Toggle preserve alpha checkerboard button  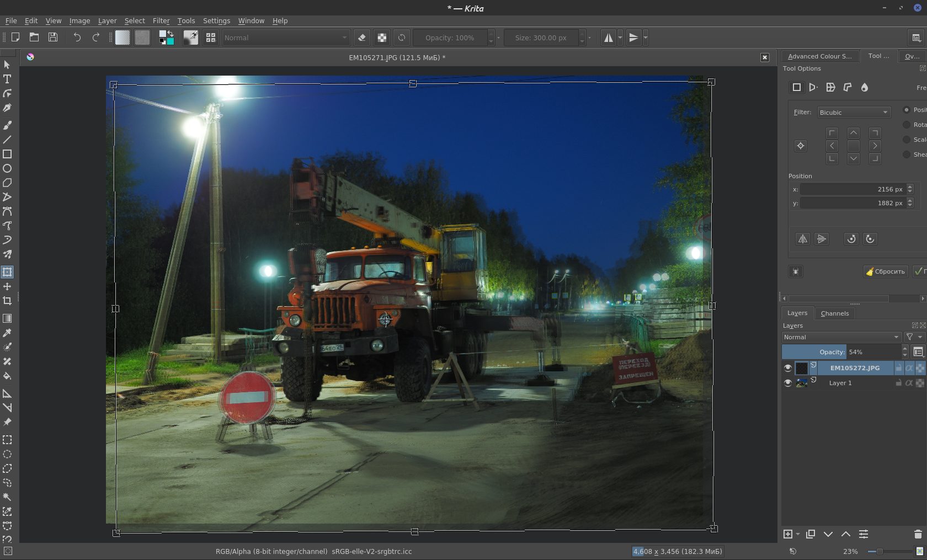click(382, 38)
